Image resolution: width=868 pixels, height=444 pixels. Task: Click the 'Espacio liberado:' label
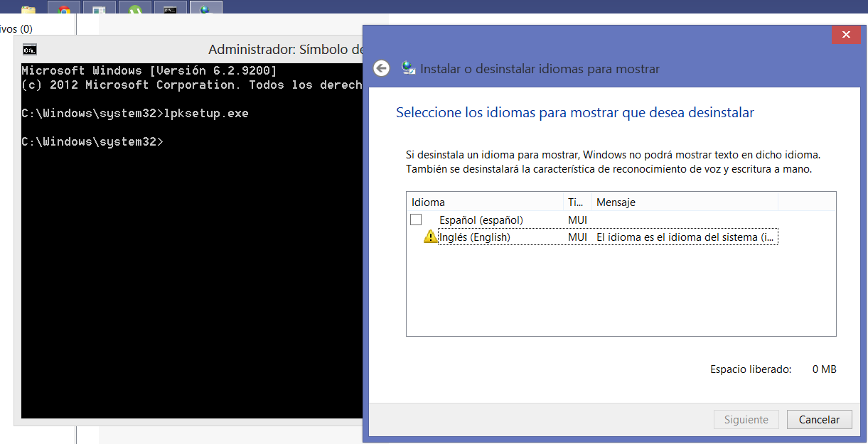[x=751, y=369]
